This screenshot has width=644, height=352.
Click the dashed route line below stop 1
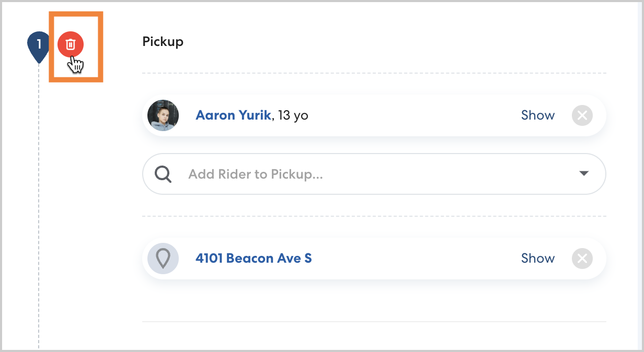(x=39, y=209)
